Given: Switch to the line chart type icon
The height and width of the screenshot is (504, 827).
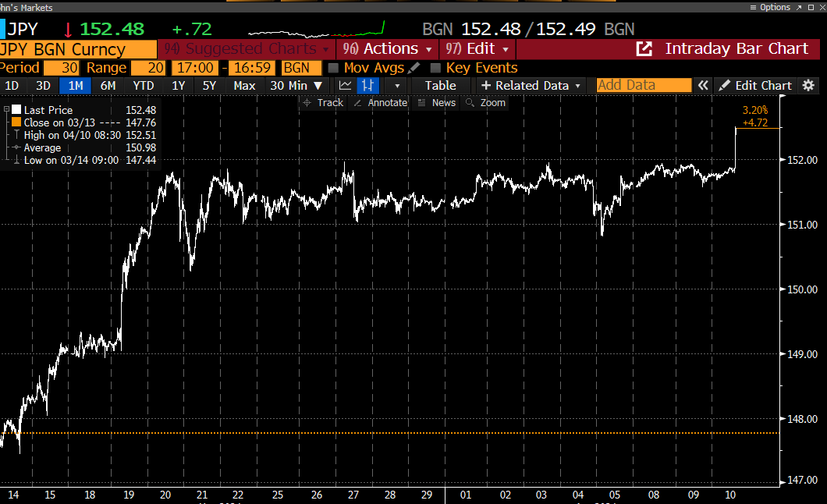Looking at the screenshot, I should [345, 85].
